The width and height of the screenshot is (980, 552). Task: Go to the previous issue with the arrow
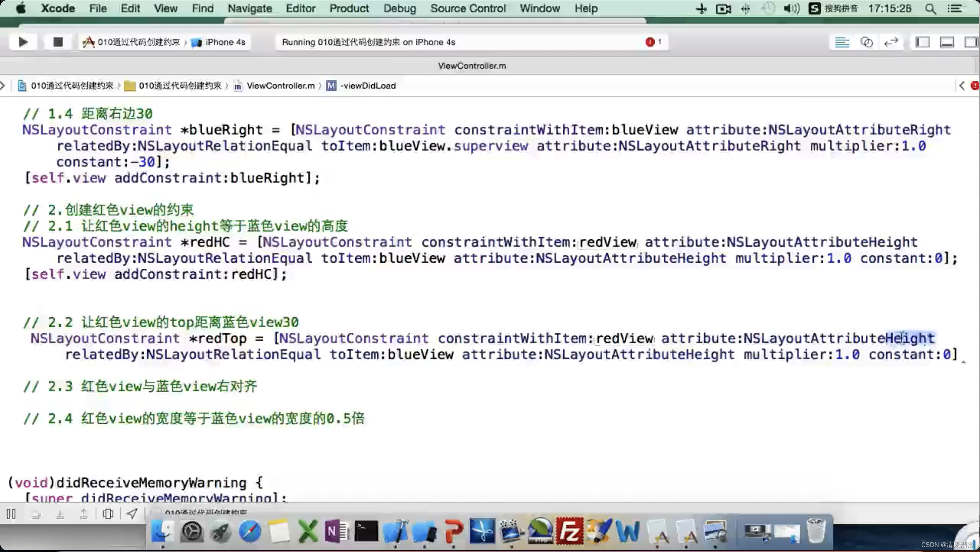pos(962,85)
